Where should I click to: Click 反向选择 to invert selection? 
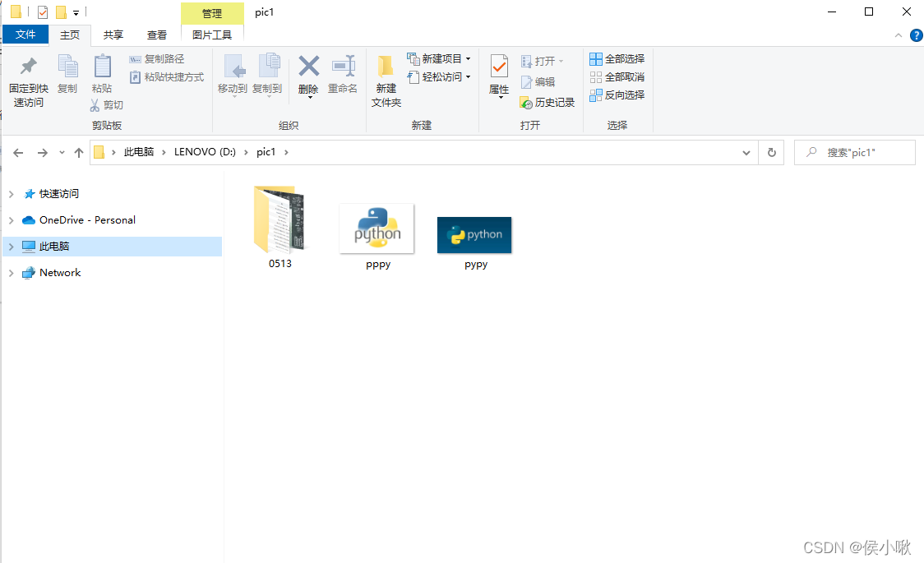(x=617, y=95)
